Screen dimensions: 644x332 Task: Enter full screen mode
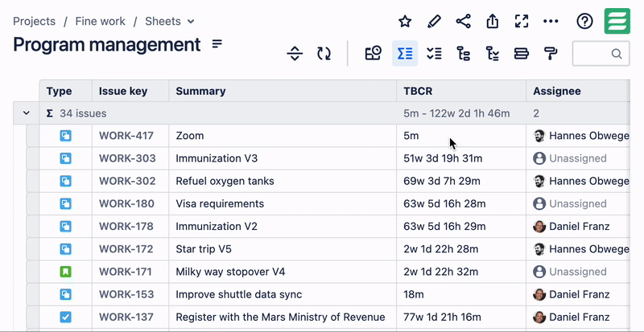(x=521, y=21)
